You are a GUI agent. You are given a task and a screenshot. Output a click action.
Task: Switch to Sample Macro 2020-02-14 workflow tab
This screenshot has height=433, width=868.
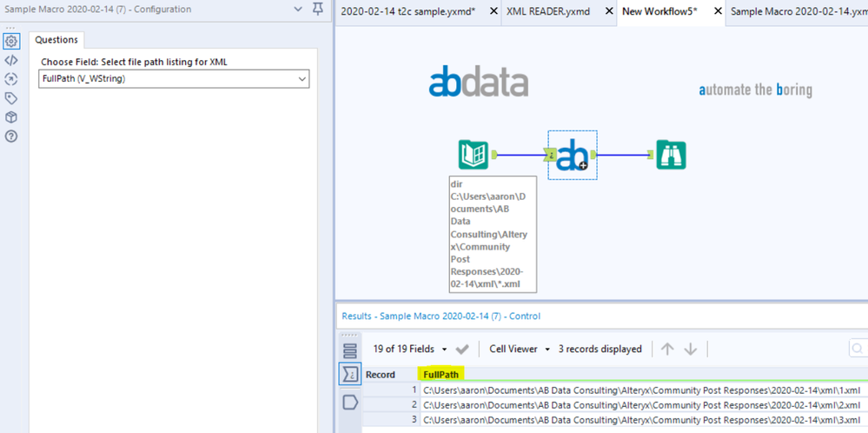[798, 11]
